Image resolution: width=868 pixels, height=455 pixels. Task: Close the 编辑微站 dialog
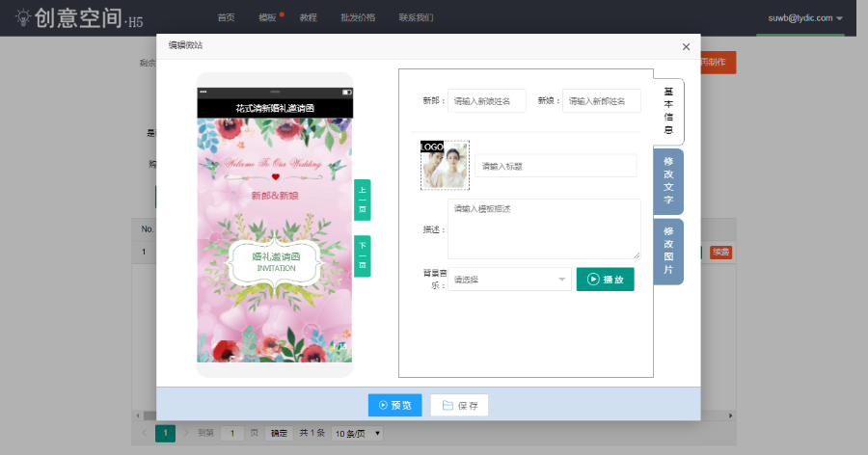pyautogui.click(x=686, y=47)
